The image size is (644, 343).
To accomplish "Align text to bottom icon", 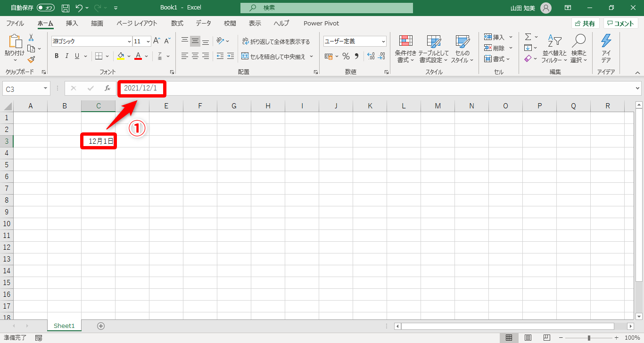I will tap(206, 41).
